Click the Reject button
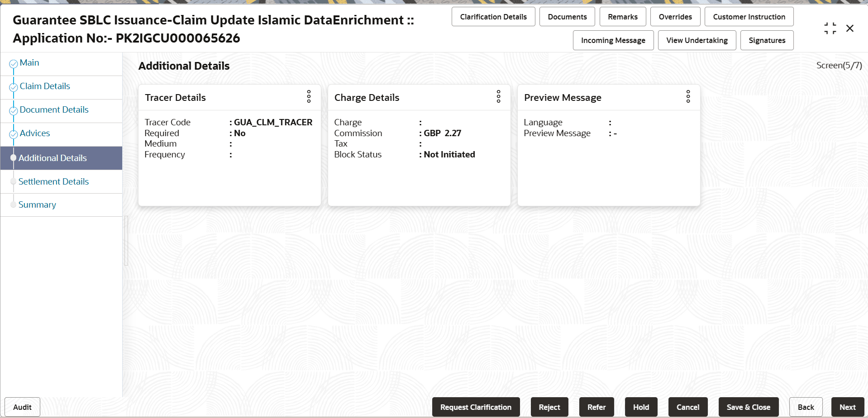 coord(549,407)
